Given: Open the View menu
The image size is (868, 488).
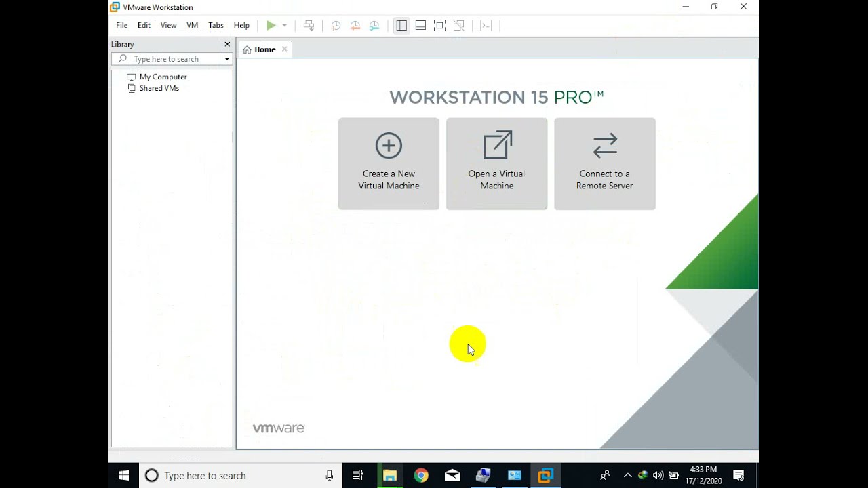Looking at the screenshot, I should pos(168,25).
